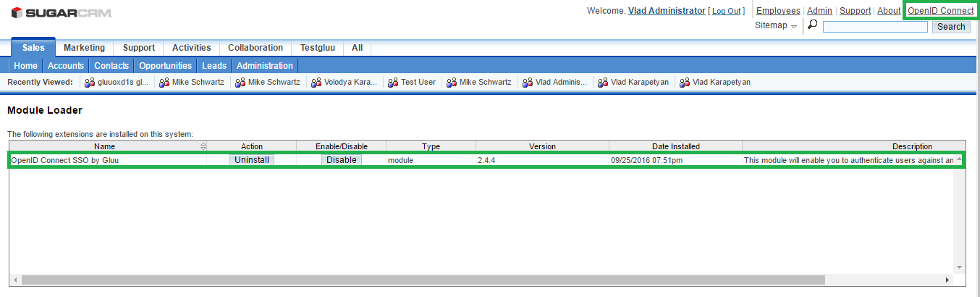Click the Date Installed column header
Screen dimensions: 980x297
(x=675, y=146)
